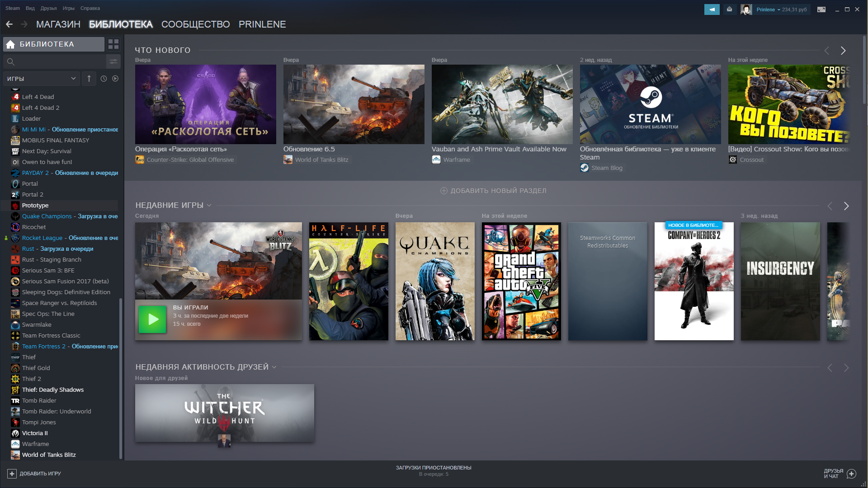Viewport: 868px width, 488px height.
Task: Open the Prinlene avatar picture
Action: coord(746,9)
